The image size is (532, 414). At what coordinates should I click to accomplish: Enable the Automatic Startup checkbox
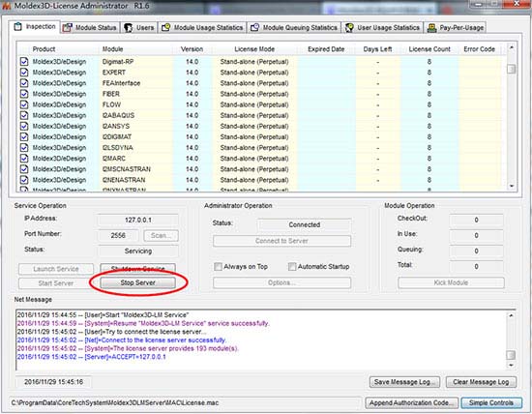coord(292,267)
